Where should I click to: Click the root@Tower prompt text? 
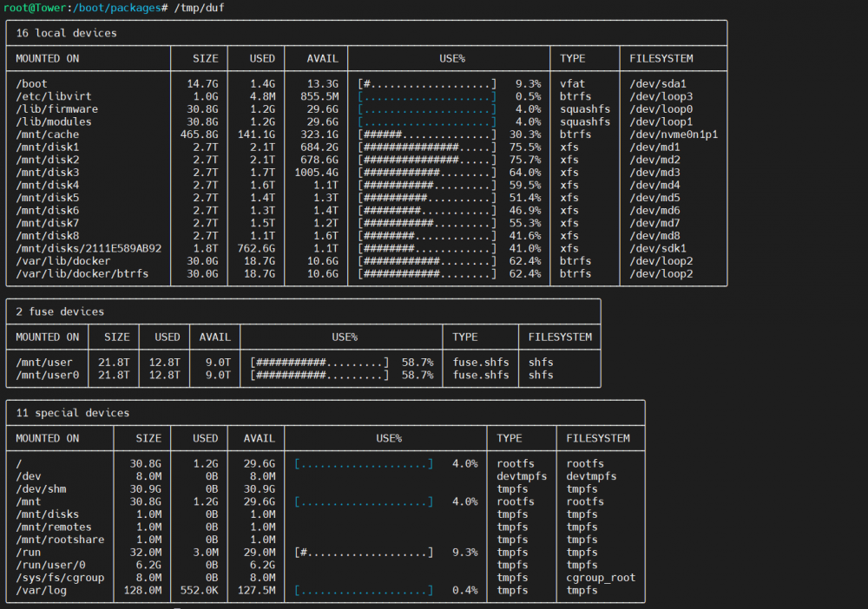point(35,8)
